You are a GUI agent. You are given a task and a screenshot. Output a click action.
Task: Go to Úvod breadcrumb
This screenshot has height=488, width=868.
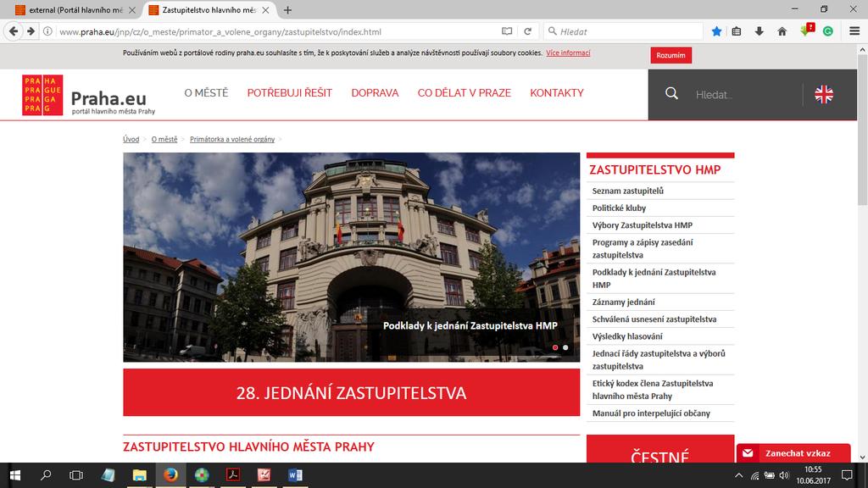tap(131, 140)
